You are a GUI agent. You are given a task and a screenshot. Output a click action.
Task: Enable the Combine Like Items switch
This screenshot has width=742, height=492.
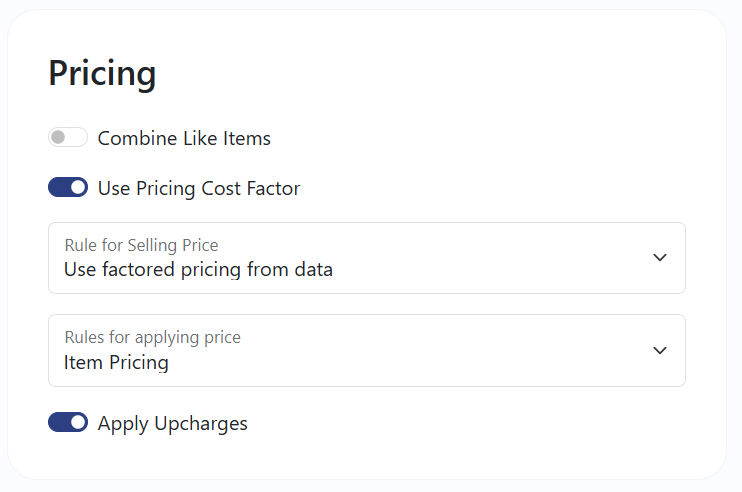tap(68, 138)
